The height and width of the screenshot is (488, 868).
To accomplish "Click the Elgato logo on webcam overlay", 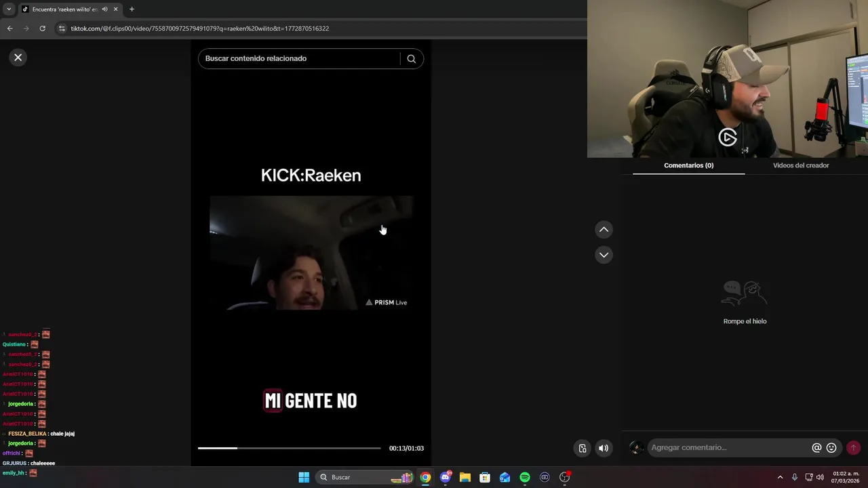I will 728,138.
